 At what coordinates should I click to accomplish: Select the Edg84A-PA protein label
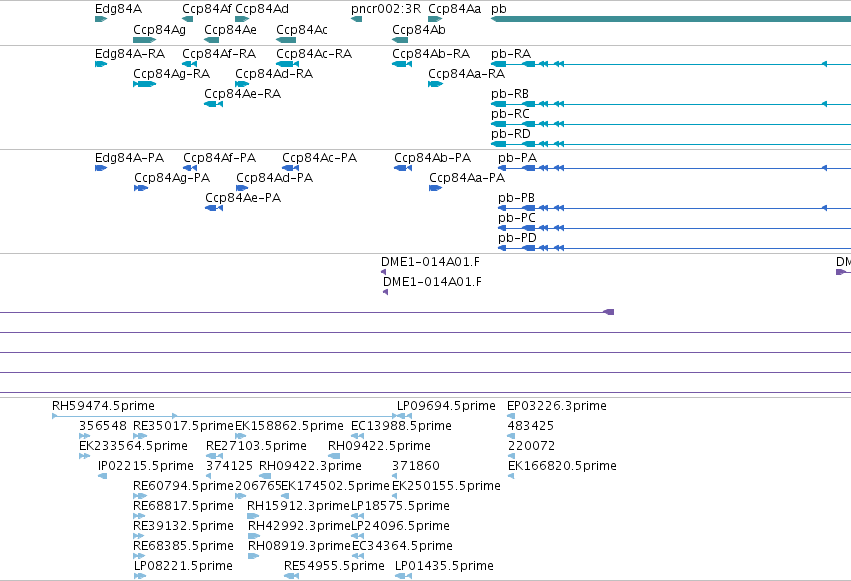point(129,158)
